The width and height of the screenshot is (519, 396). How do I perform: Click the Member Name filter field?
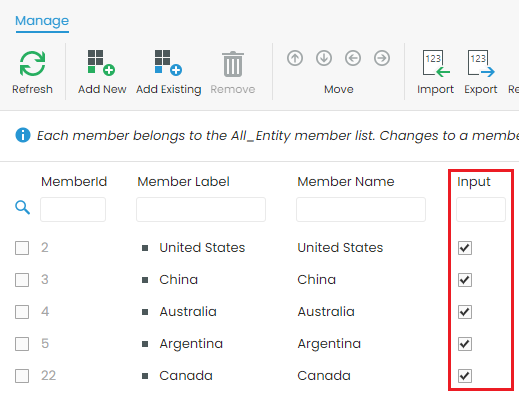point(361,209)
